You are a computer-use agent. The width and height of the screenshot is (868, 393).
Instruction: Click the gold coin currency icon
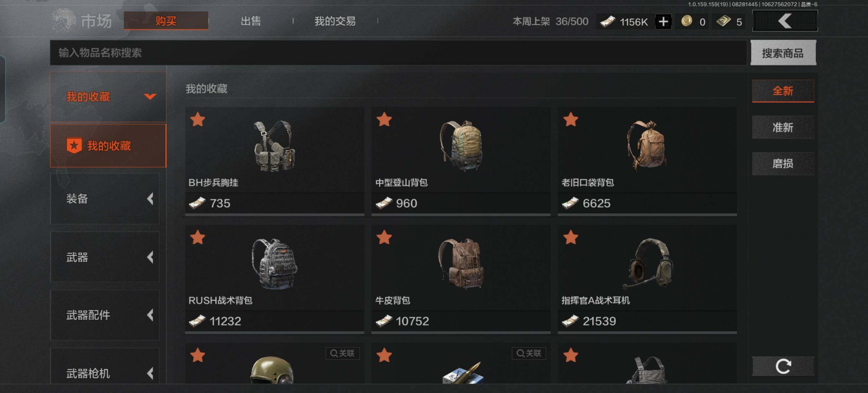[x=686, y=21]
